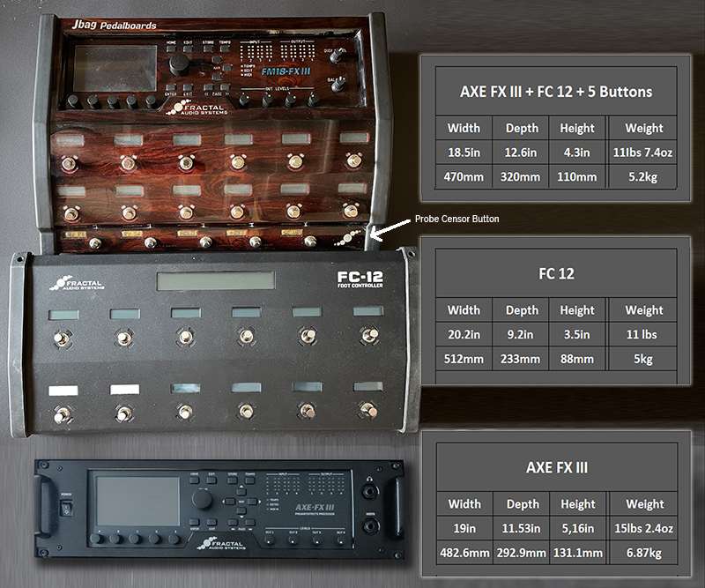Click the '19in' width cell
This screenshot has width=705, height=588.
[x=464, y=528]
